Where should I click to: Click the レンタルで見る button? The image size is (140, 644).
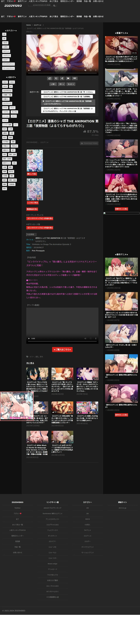click(x=33, y=203)
